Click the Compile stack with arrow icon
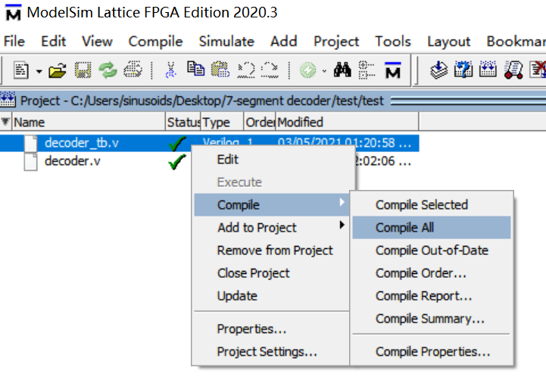The image size is (546, 392). tap(438, 70)
